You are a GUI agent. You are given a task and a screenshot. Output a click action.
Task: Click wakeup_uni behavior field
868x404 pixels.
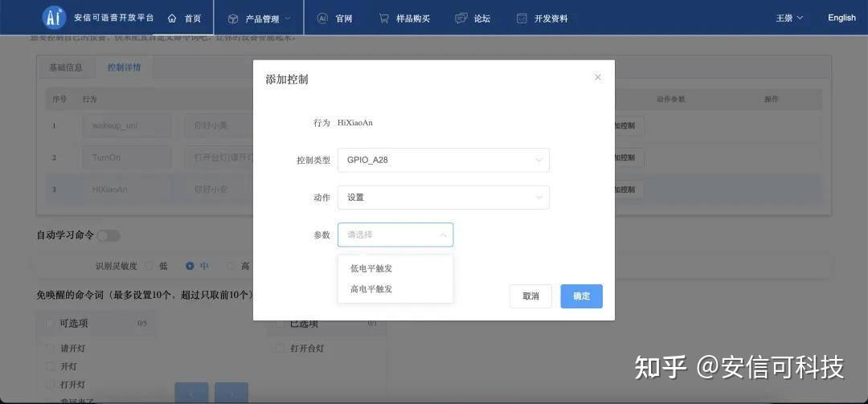(127, 126)
